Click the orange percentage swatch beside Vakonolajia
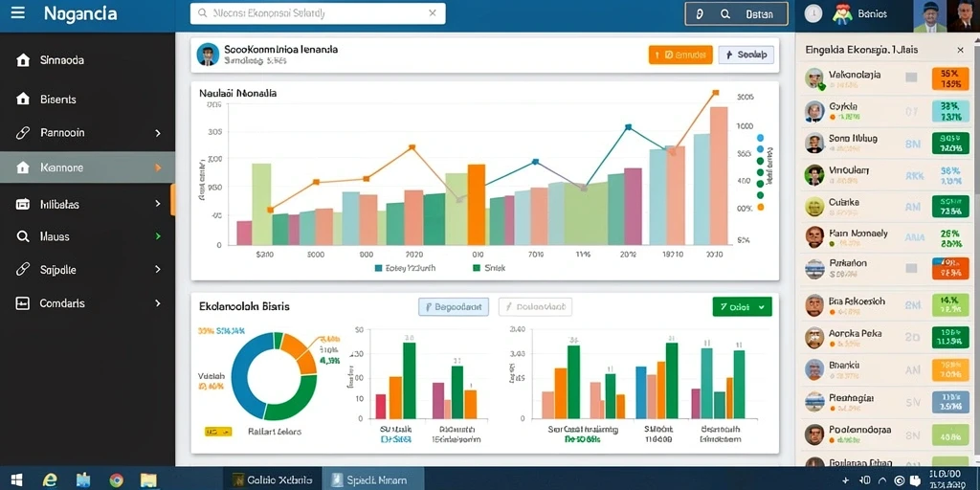This screenshot has width=980, height=490. coord(950,78)
